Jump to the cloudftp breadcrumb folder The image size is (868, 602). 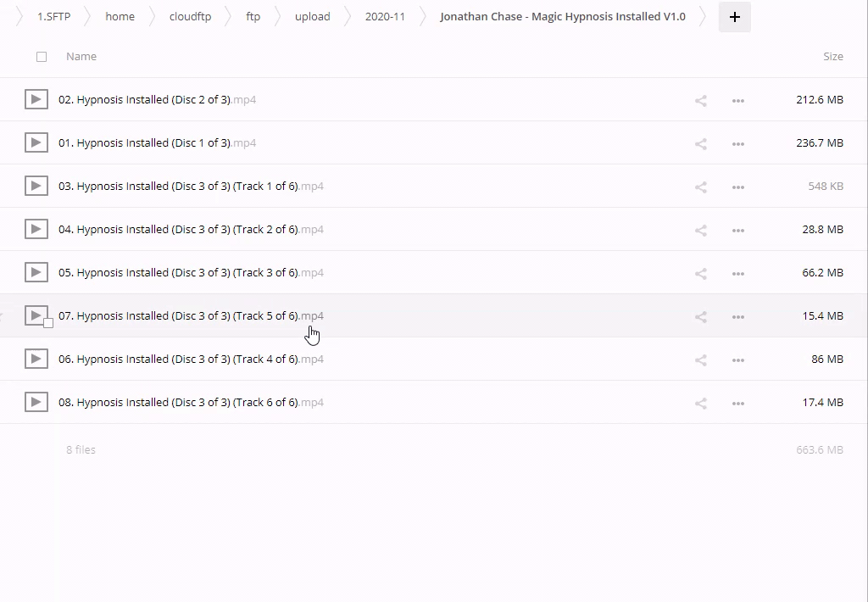pyautogui.click(x=190, y=17)
